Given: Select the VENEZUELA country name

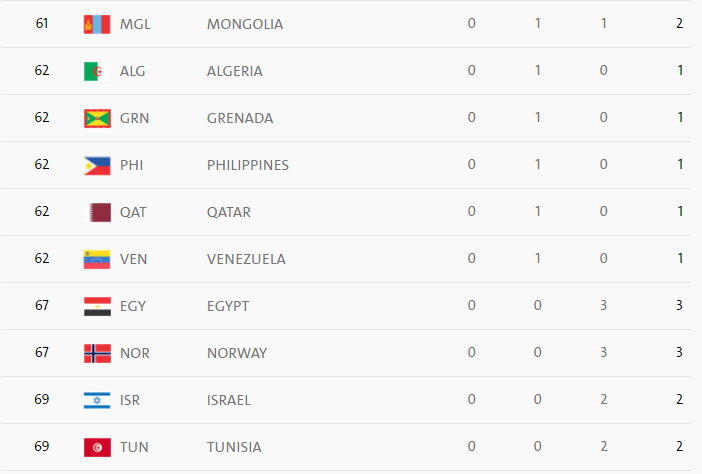Looking at the screenshot, I should 246,259.
